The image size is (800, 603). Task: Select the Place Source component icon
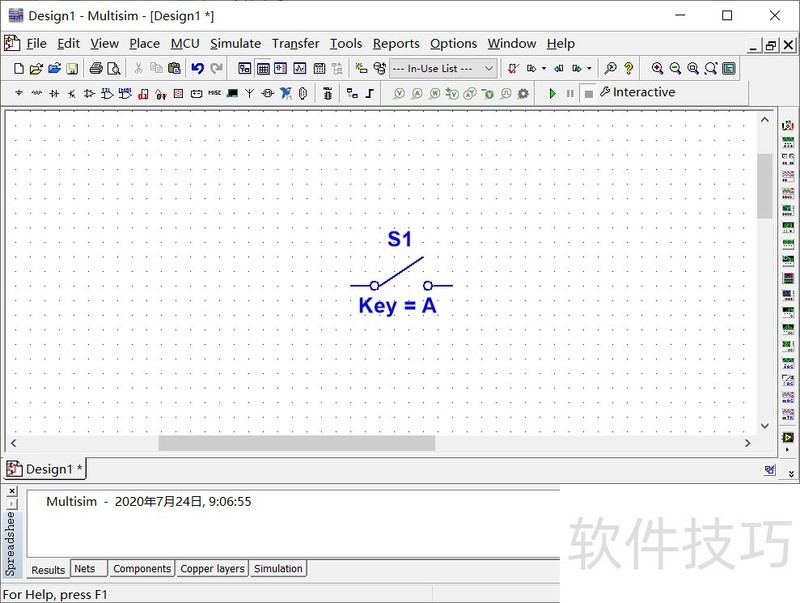pyautogui.click(x=17, y=92)
